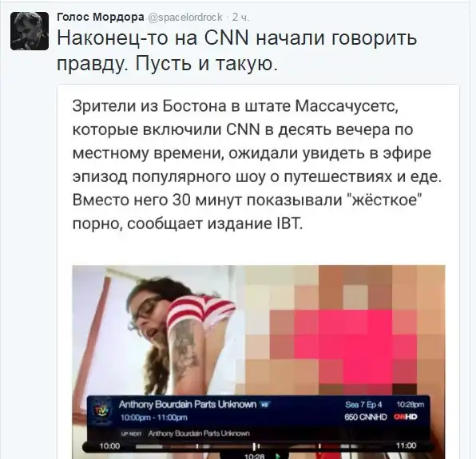Click the 650 CNNHD channel number
The width and height of the screenshot is (476, 459).
366,417
